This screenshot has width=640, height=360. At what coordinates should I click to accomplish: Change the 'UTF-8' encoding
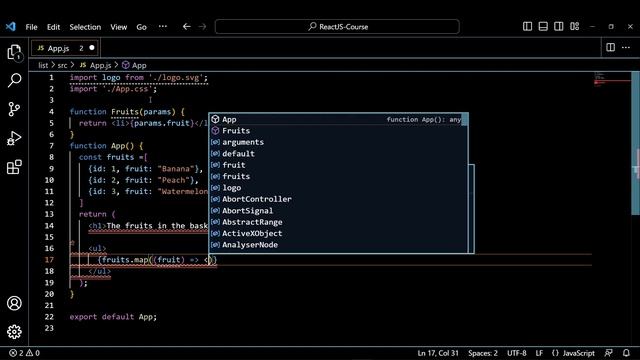[x=517, y=353]
